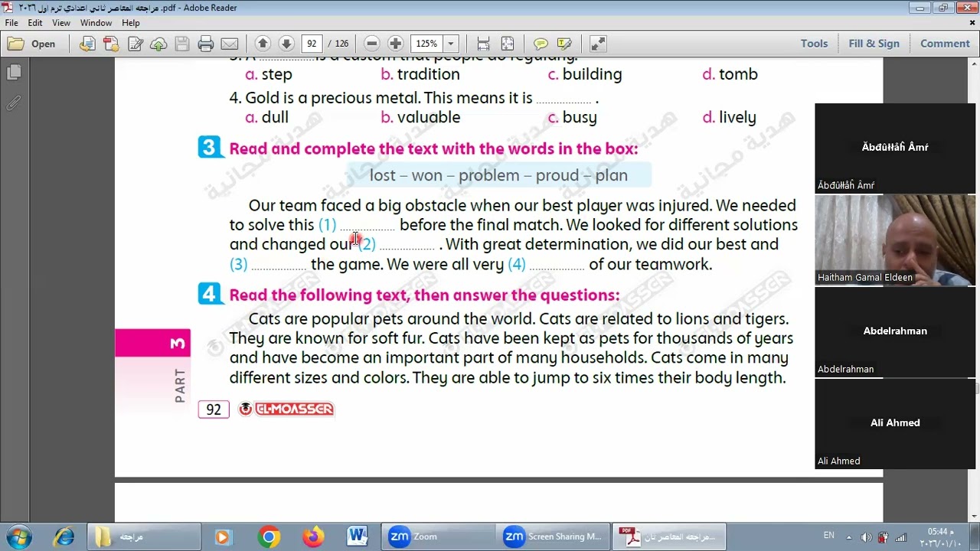Open Microsoft Word from the taskbar
Viewport: 980px width, 551px height.
(x=358, y=537)
